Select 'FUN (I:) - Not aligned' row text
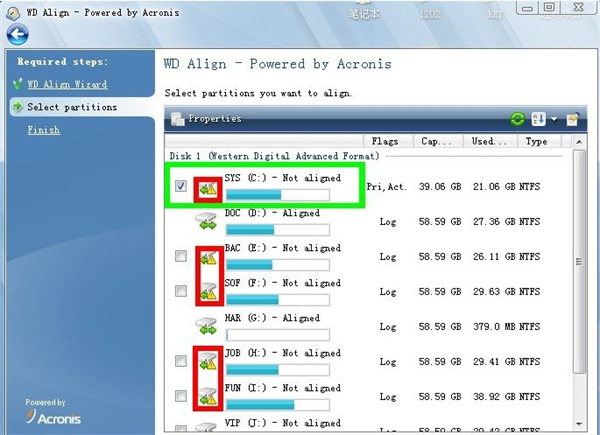This screenshot has width=600, height=435. pos(282,388)
